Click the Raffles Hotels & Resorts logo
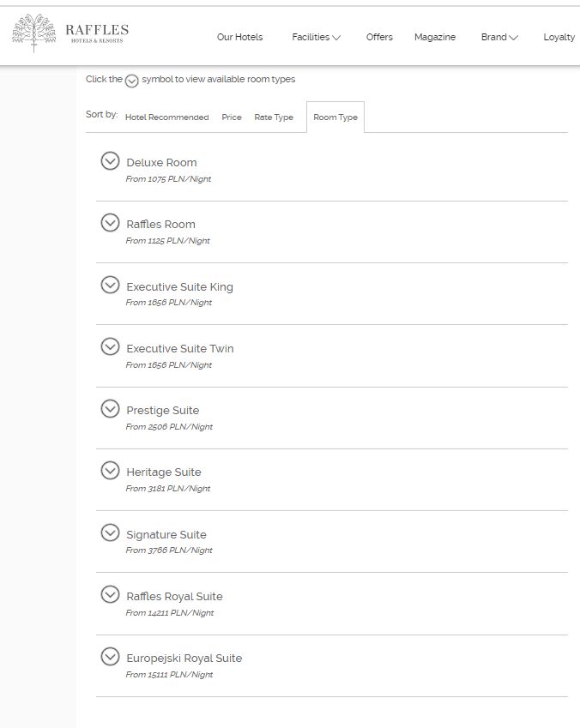This screenshot has width=580, height=728. pyautogui.click(x=70, y=33)
